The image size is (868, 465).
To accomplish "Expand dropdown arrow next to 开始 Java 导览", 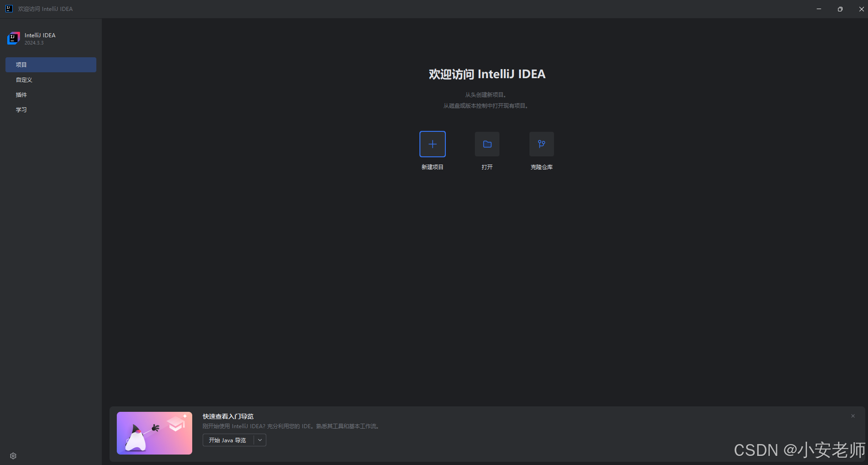I will pyautogui.click(x=260, y=440).
